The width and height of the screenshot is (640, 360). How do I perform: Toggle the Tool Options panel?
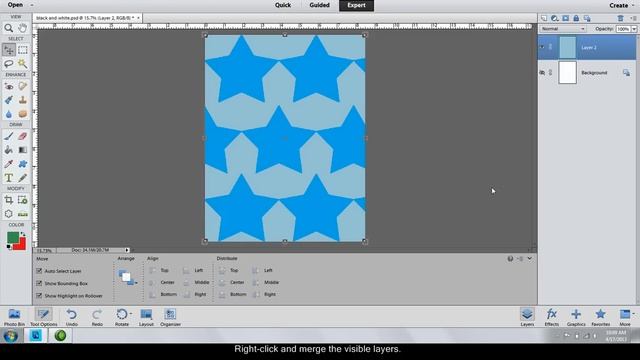[43, 317]
